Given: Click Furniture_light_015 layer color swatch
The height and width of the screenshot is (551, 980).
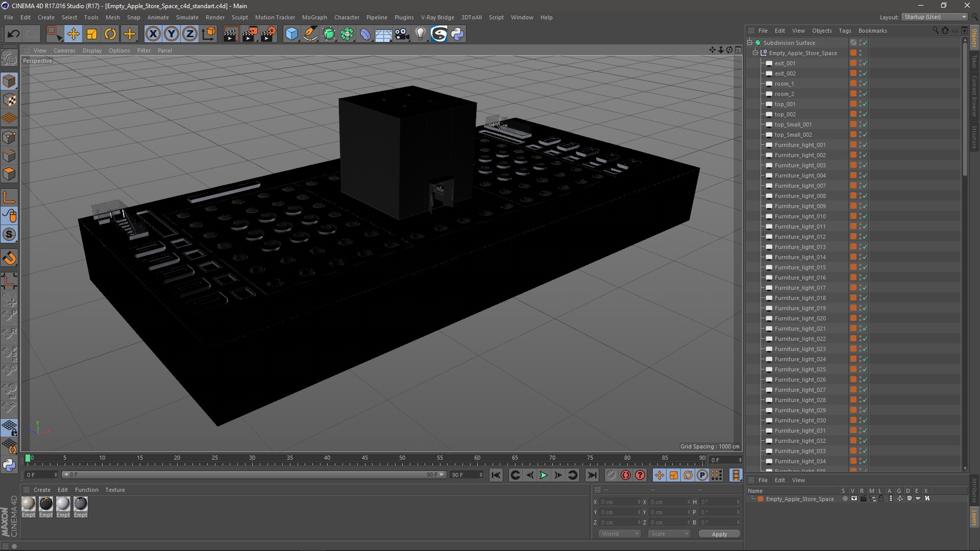Looking at the screenshot, I should [x=853, y=267].
